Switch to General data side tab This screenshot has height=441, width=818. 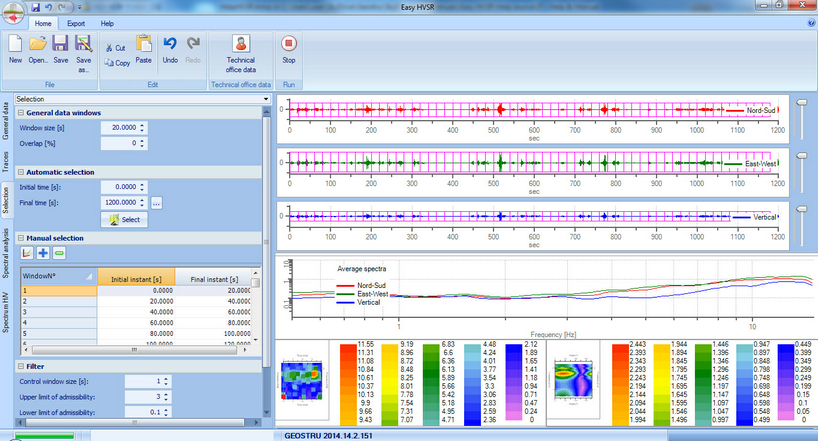point(6,121)
